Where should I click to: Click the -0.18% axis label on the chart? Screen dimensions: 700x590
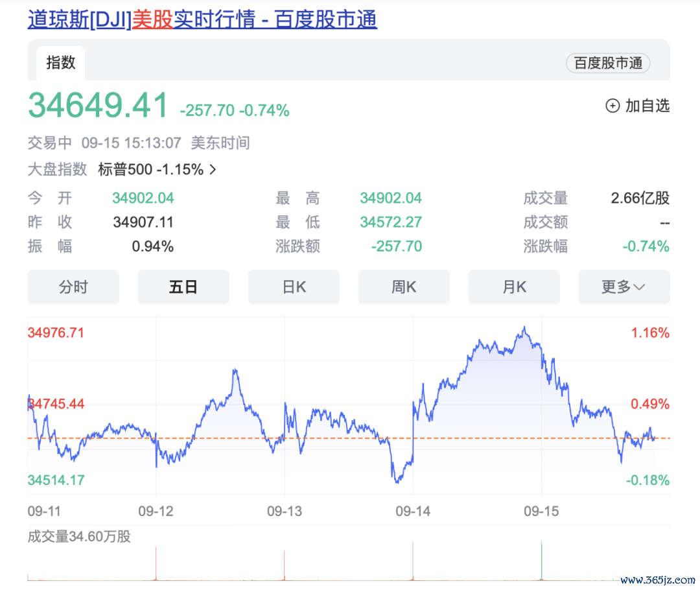(647, 480)
